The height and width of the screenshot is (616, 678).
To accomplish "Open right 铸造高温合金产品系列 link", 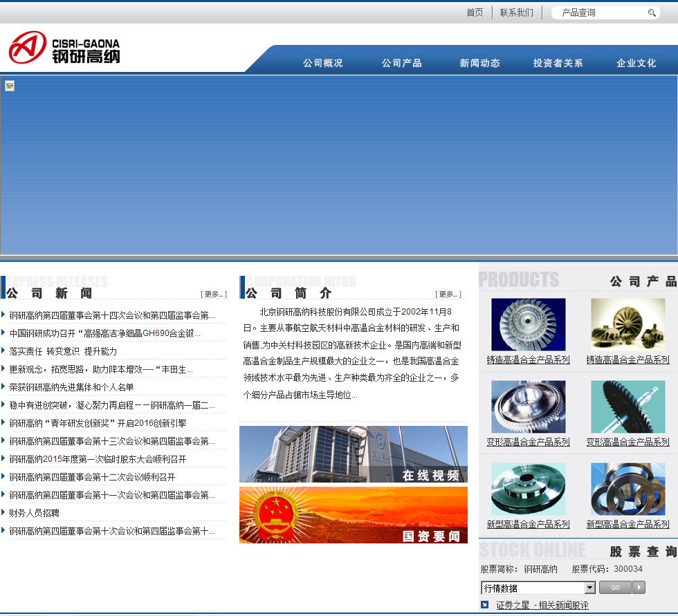I will [x=628, y=360].
